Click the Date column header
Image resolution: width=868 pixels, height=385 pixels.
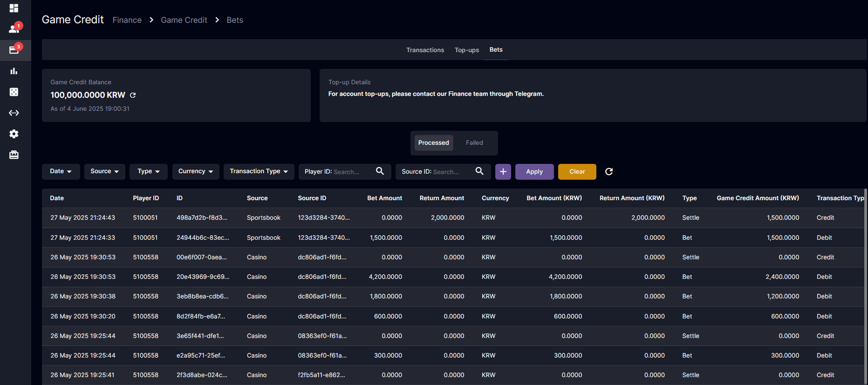[x=57, y=198]
